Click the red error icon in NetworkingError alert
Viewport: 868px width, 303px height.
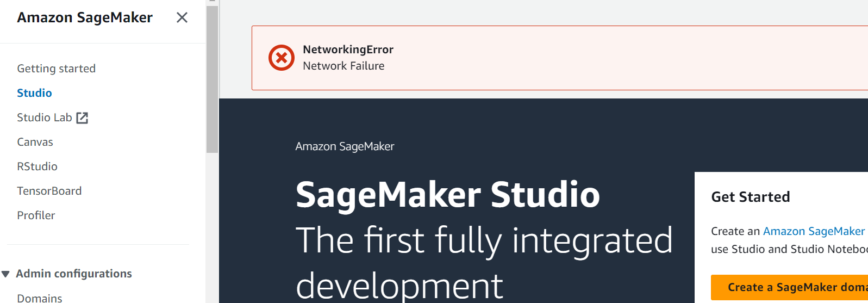(x=282, y=58)
